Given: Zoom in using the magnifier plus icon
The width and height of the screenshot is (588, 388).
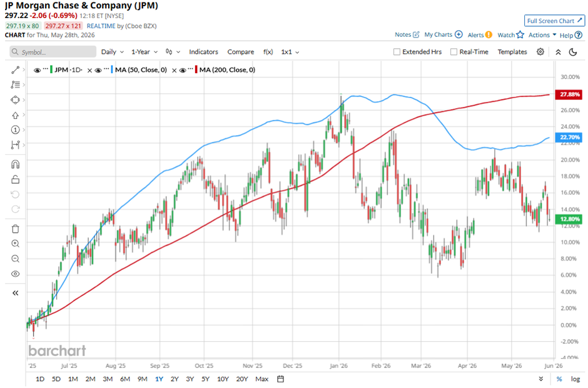Looking at the screenshot, I should tap(16, 244).
